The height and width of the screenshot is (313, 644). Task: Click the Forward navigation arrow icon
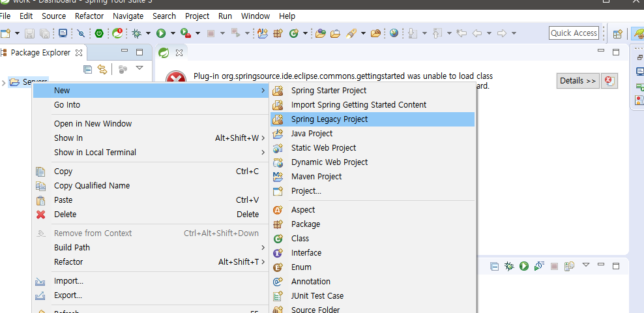coord(501,33)
